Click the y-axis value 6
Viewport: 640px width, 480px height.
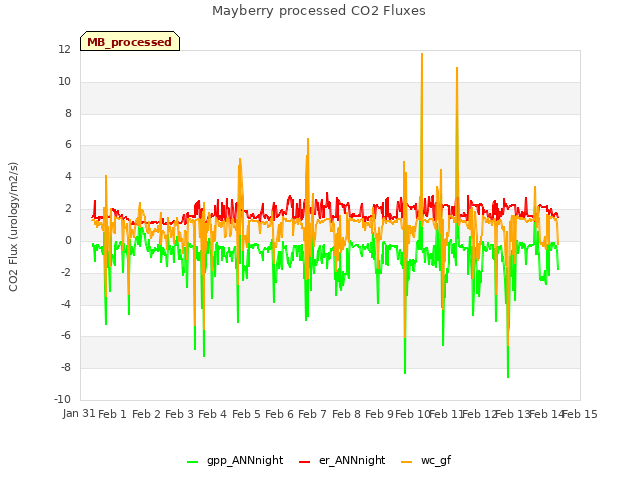[x=68, y=144]
